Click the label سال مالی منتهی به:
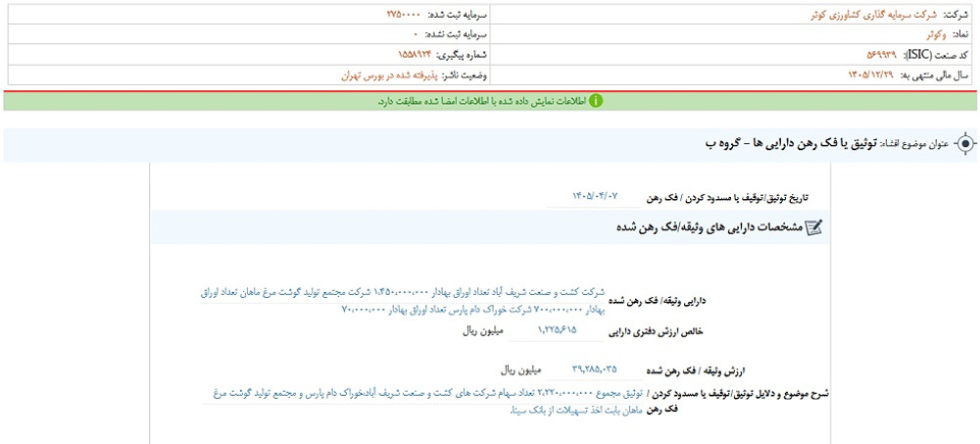 [934, 75]
